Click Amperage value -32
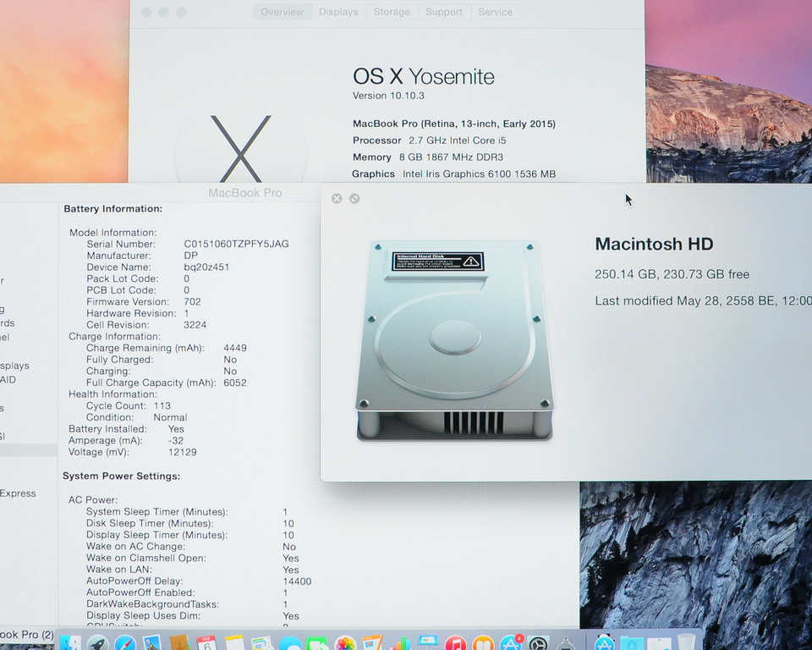812x650 pixels. (176, 441)
